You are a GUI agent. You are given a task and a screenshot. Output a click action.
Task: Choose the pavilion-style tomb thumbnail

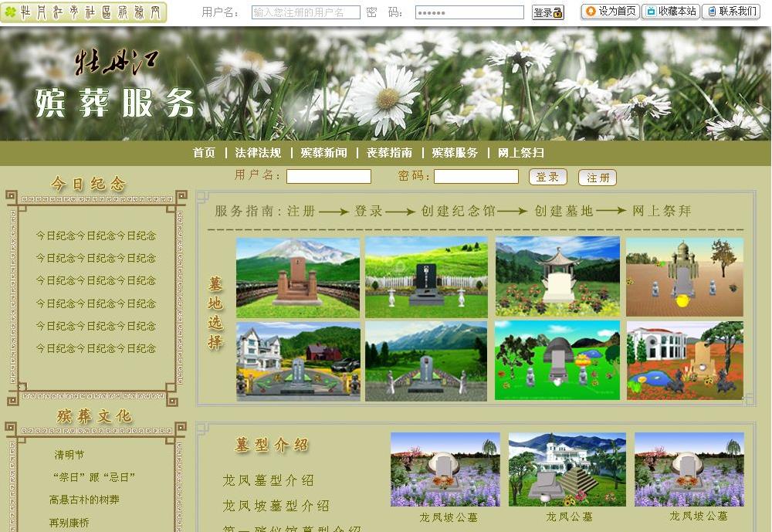point(557,276)
